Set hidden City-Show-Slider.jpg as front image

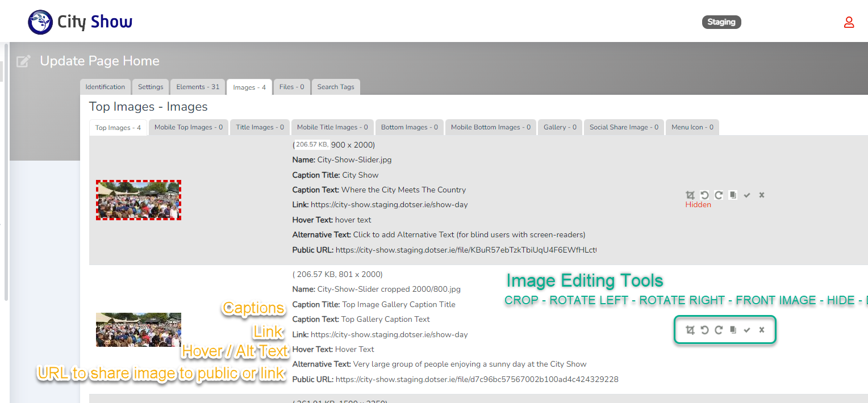coord(733,195)
